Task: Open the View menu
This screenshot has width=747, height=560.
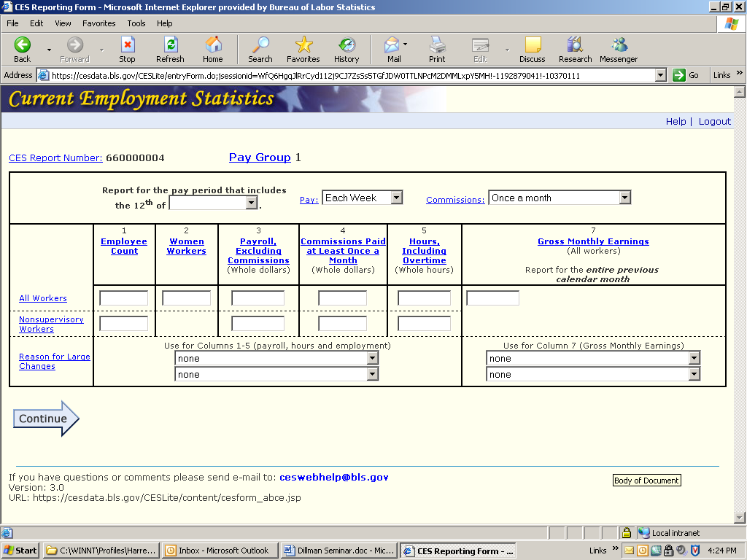Action: click(63, 23)
